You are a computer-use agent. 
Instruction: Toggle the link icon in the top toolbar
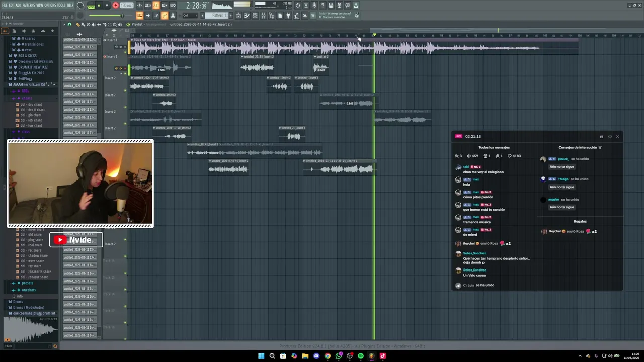(x=164, y=16)
